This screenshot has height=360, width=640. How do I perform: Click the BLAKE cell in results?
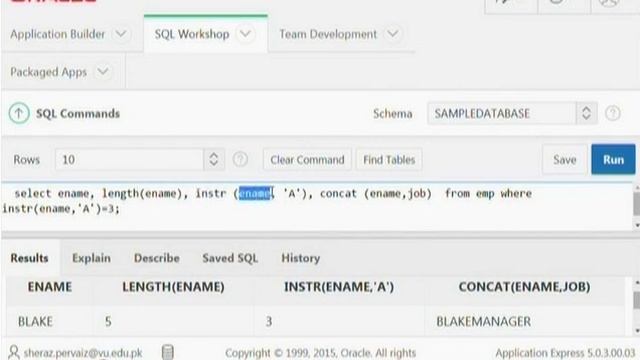point(35,322)
